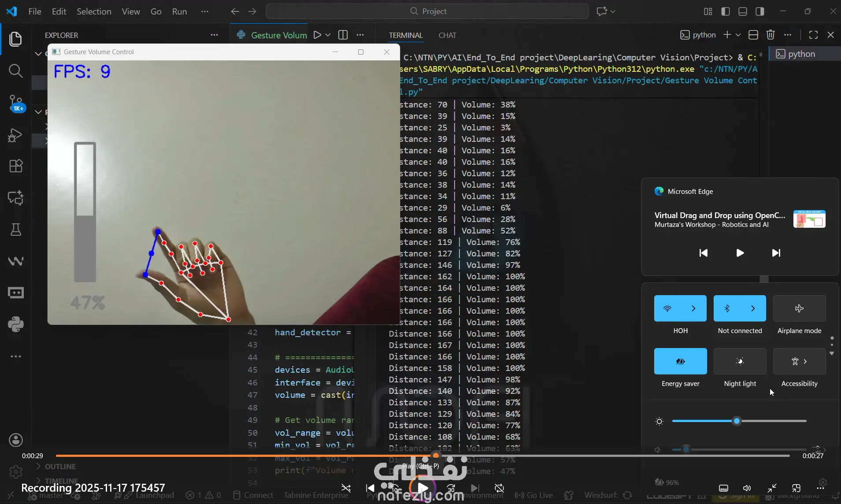This screenshot has height=504, width=841.
Task: Expand the Wi-Fi networks list chevron
Action: click(694, 308)
